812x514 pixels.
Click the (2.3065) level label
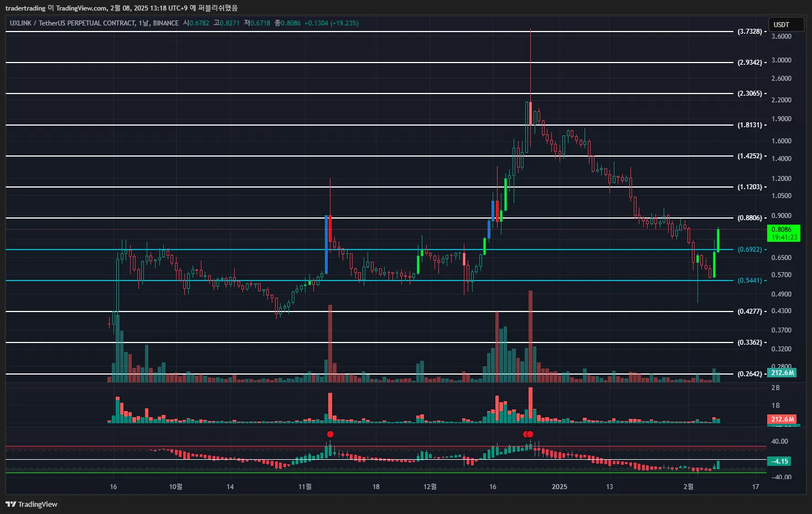749,94
